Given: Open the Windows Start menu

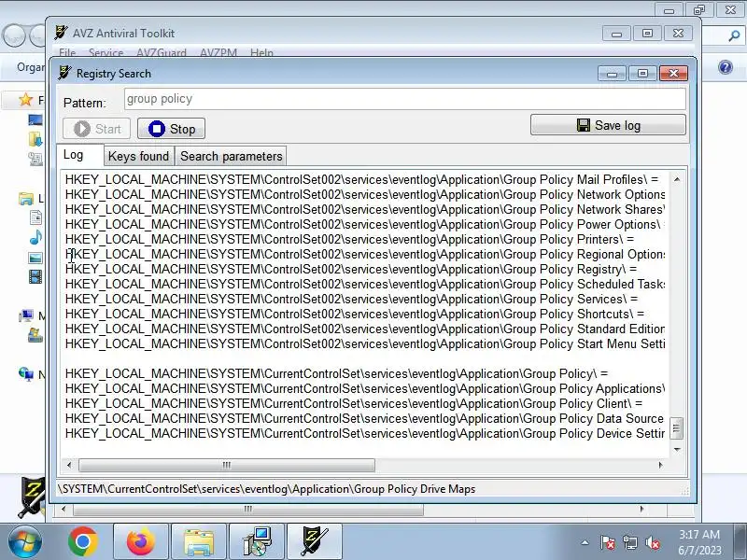Looking at the screenshot, I should coord(24,541).
